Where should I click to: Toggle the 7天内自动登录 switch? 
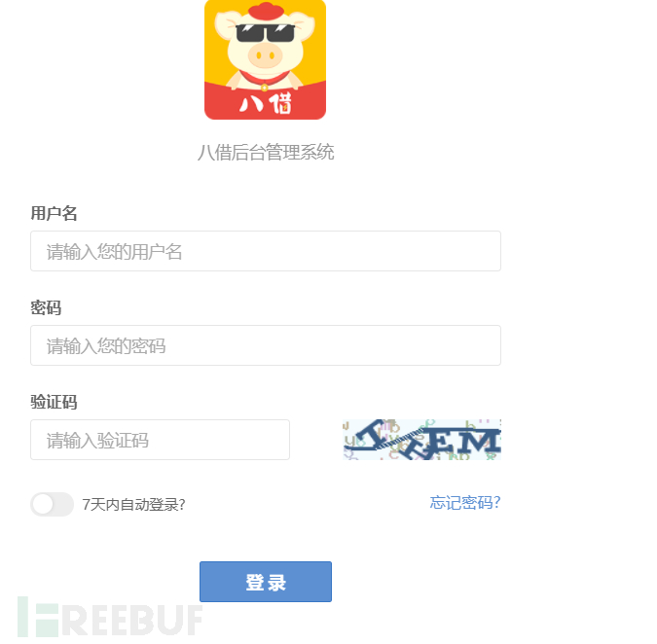click(52, 504)
